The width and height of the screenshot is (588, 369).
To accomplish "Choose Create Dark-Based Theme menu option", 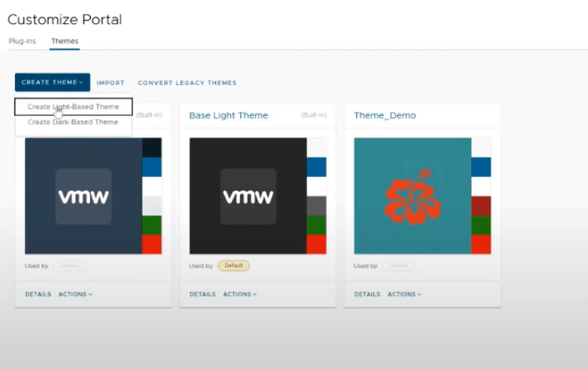I will (73, 122).
